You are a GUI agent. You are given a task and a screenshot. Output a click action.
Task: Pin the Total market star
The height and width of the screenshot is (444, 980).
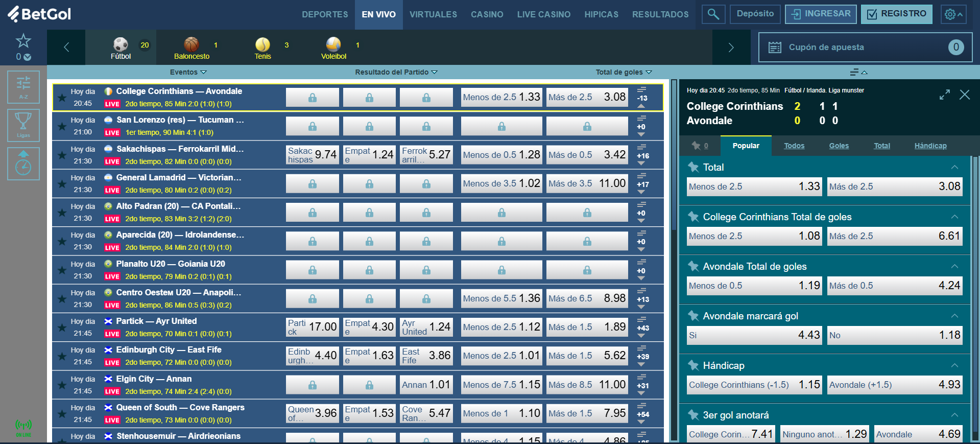click(x=693, y=167)
